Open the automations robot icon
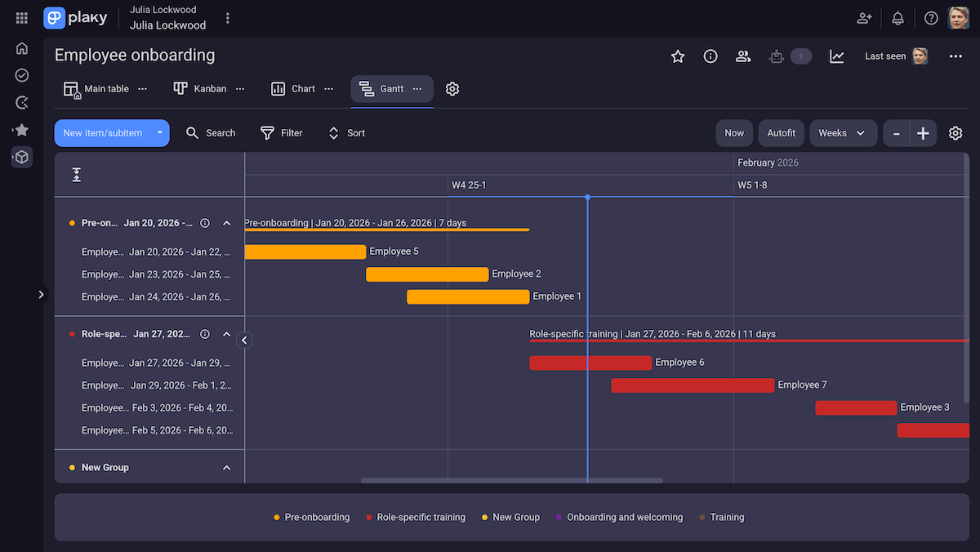The width and height of the screenshot is (980, 552). pyautogui.click(x=776, y=56)
